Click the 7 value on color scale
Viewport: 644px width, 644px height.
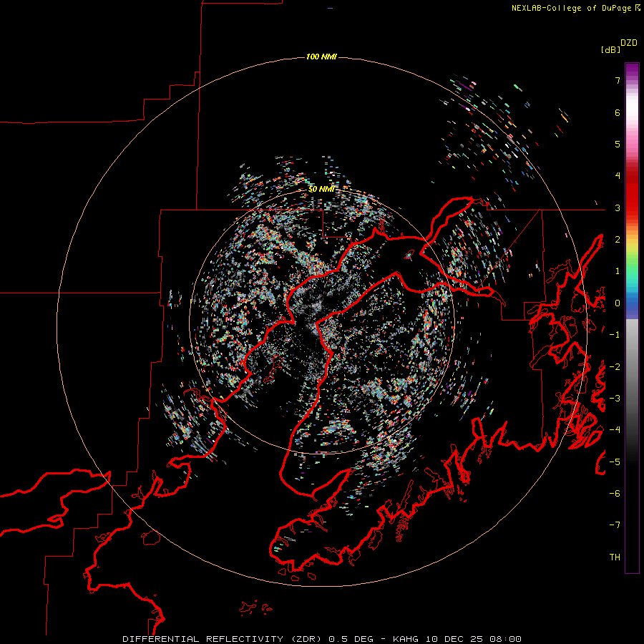point(618,80)
